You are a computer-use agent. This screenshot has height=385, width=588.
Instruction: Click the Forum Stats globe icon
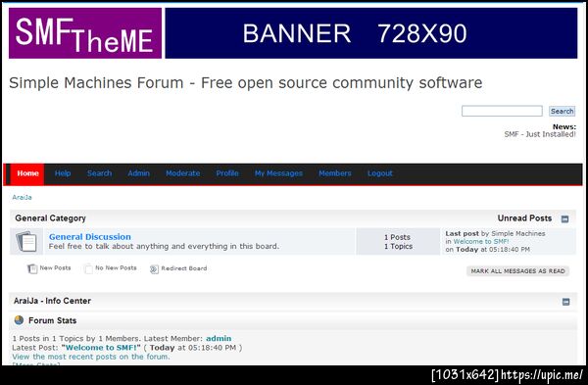pyautogui.click(x=19, y=320)
